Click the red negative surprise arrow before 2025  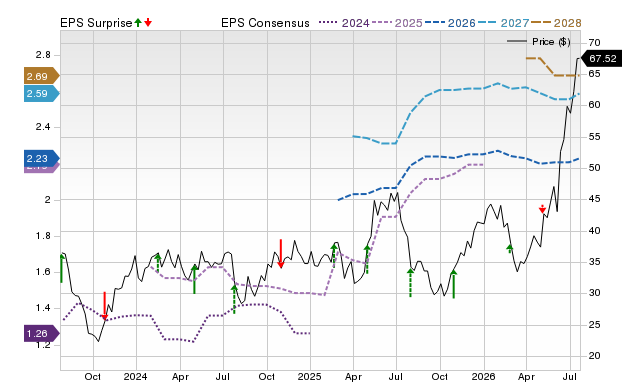coord(280,254)
